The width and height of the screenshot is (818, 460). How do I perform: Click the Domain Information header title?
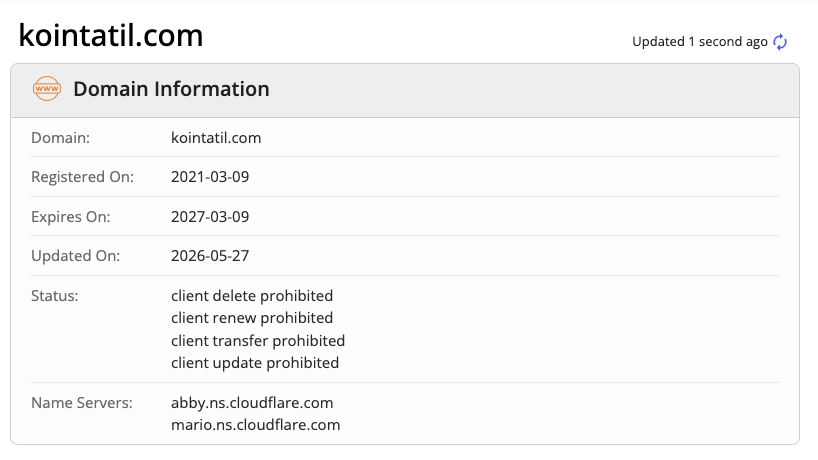[x=171, y=89]
